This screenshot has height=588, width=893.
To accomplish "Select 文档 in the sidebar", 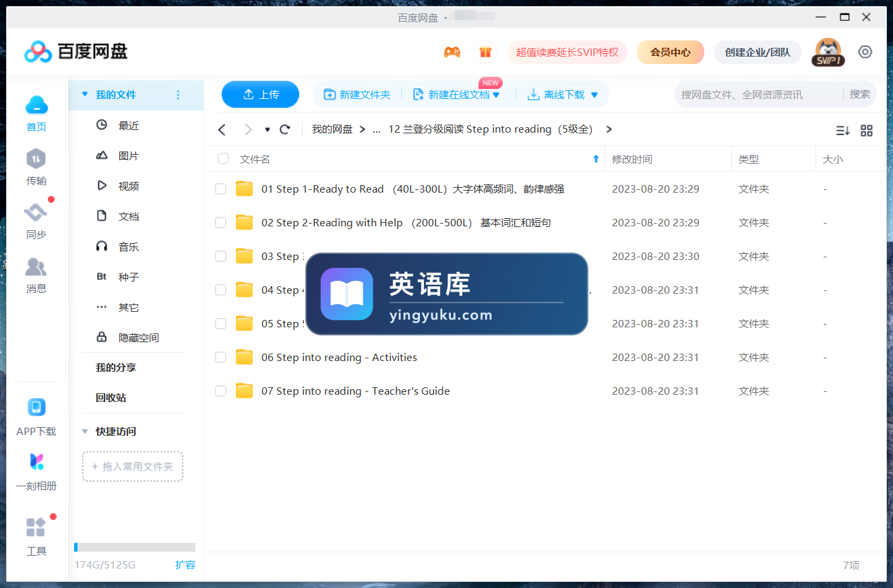I will 128,216.
